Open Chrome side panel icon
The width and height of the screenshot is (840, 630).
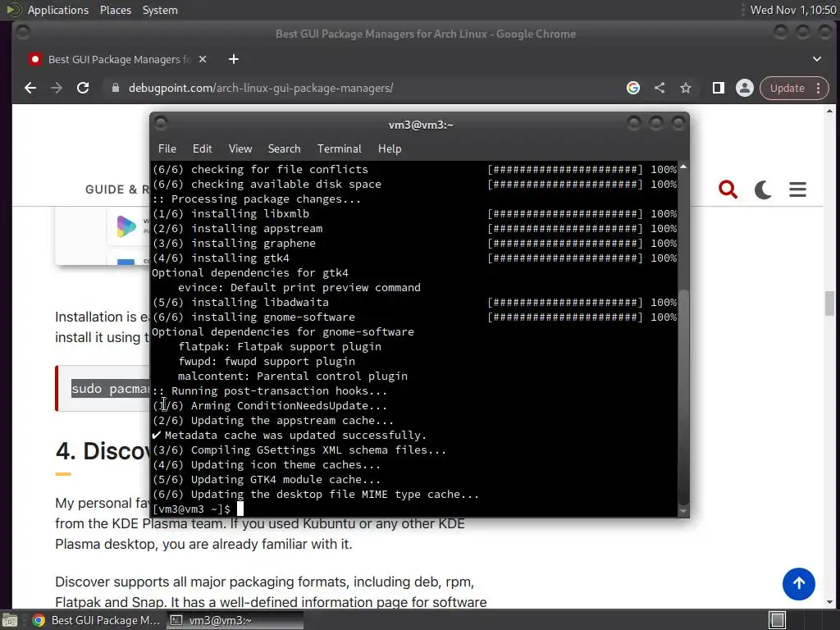tap(719, 88)
